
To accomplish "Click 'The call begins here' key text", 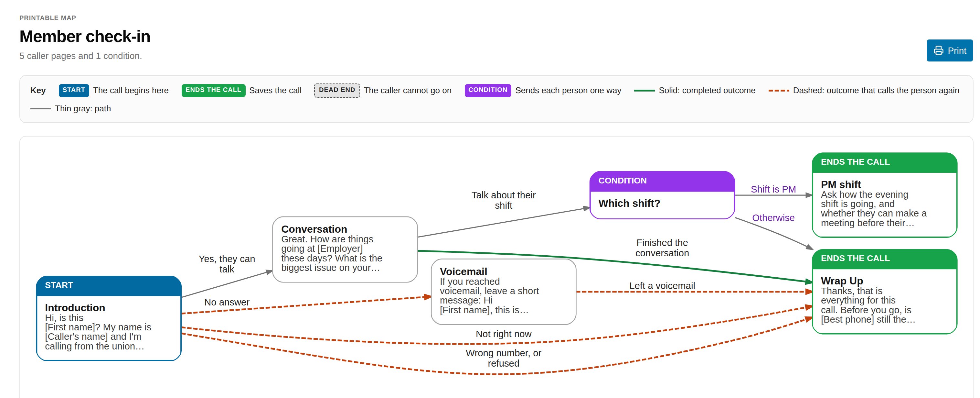I will tap(131, 91).
